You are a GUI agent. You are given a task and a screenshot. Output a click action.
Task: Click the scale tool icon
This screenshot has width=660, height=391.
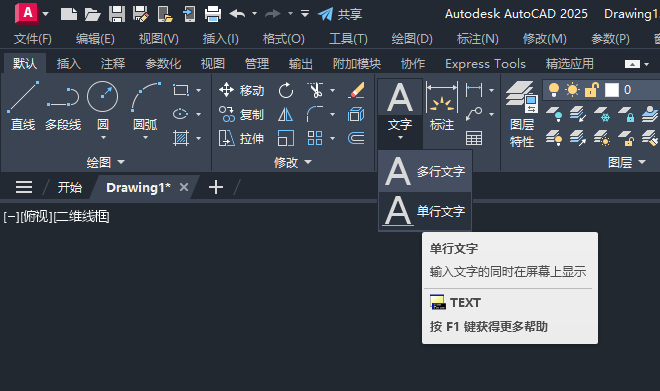(286, 138)
